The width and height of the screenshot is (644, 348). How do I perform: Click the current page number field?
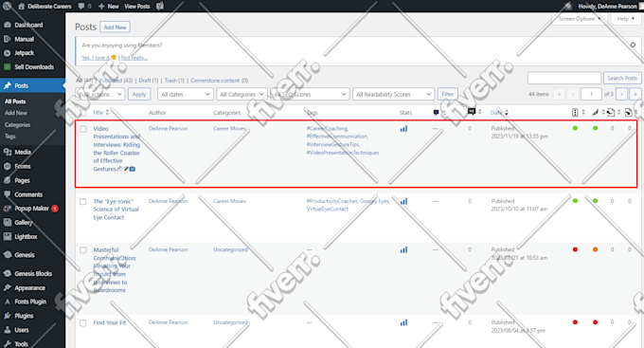591,94
